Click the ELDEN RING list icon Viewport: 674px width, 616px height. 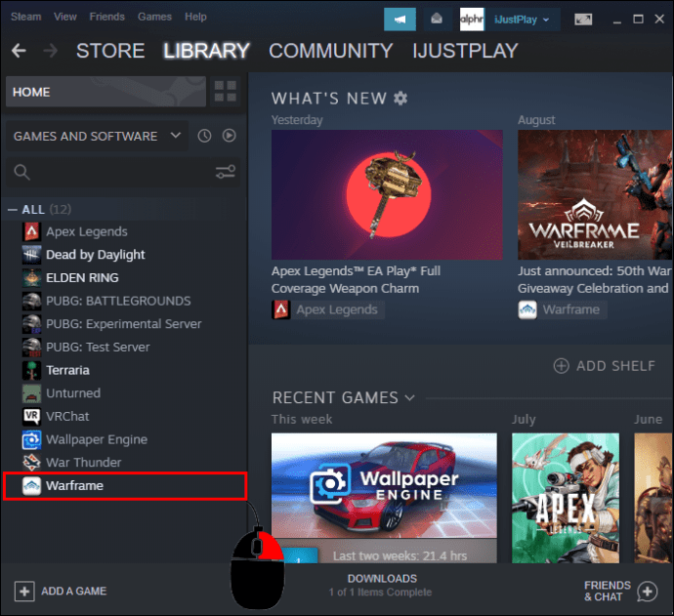32,278
